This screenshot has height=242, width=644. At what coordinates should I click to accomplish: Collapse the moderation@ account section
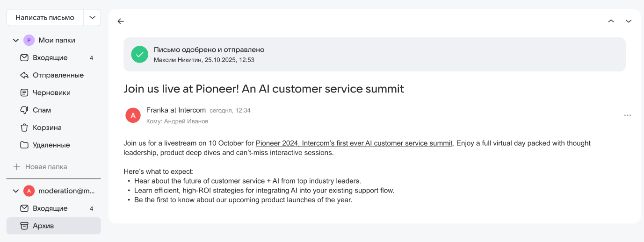(x=15, y=191)
